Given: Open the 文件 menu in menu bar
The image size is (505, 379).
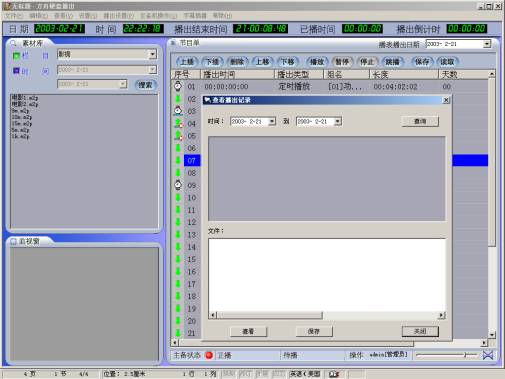Looking at the screenshot, I should pyautogui.click(x=14, y=15).
